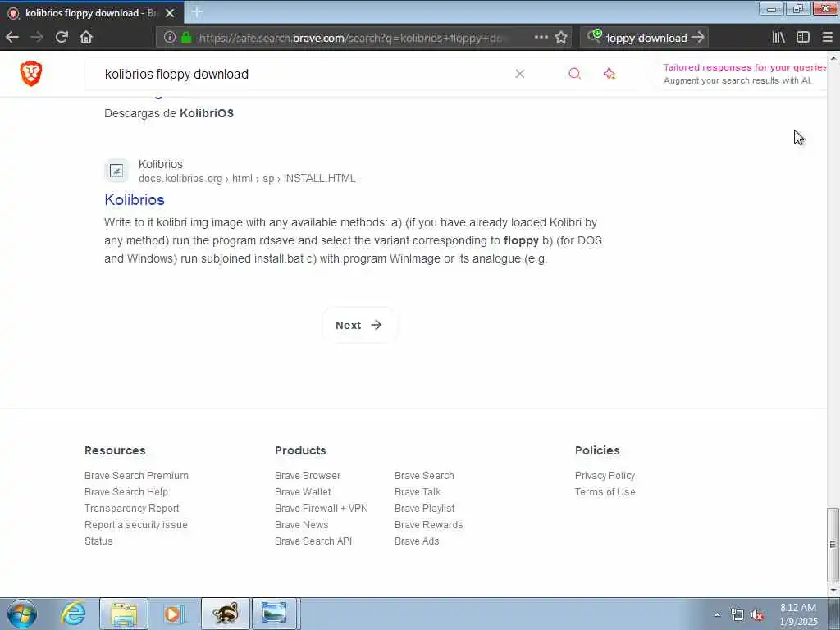This screenshot has width=840, height=630.
Task: Switch to the raccoon browser taskbar icon
Action: click(225, 614)
